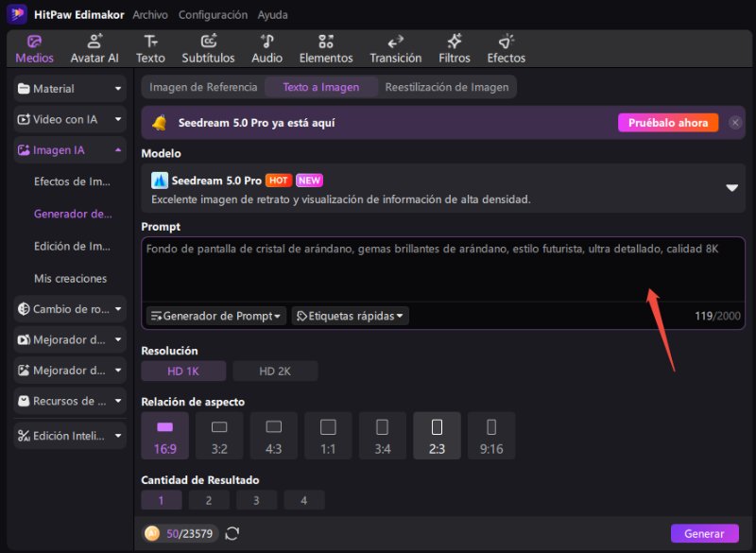The width and height of the screenshot is (756, 553).
Task: Choose 9:16 aspect ratio
Action: pos(491,436)
